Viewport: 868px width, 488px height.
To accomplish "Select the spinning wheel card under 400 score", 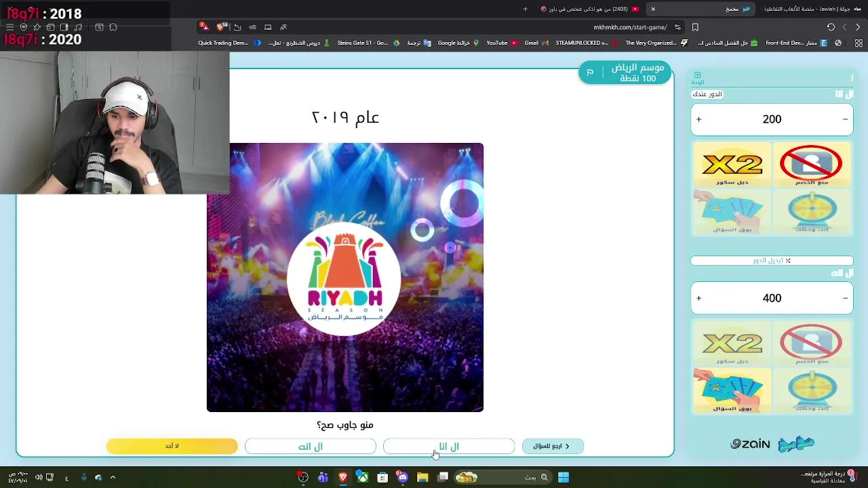I will 812,390.
